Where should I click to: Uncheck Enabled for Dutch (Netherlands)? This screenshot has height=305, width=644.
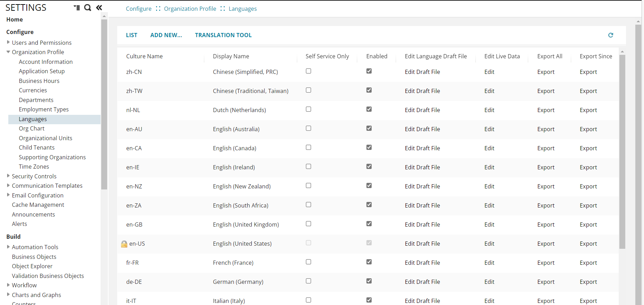pos(369,109)
